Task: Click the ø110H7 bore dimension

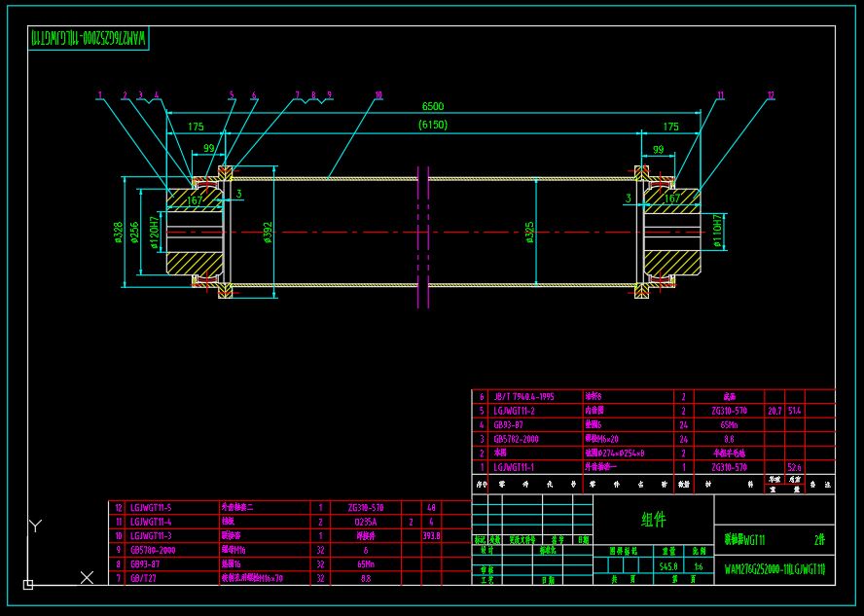Action: pyautogui.click(x=717, y=232)
